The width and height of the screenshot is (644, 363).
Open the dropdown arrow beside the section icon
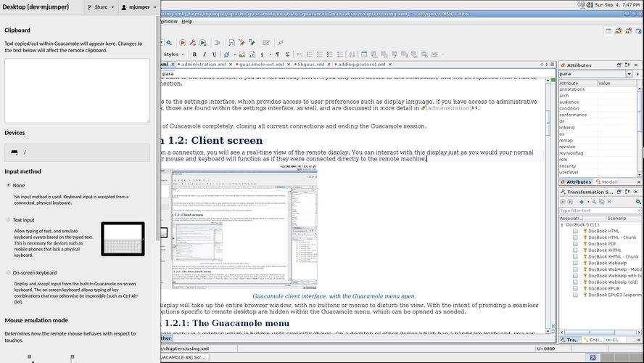(271, 54)
